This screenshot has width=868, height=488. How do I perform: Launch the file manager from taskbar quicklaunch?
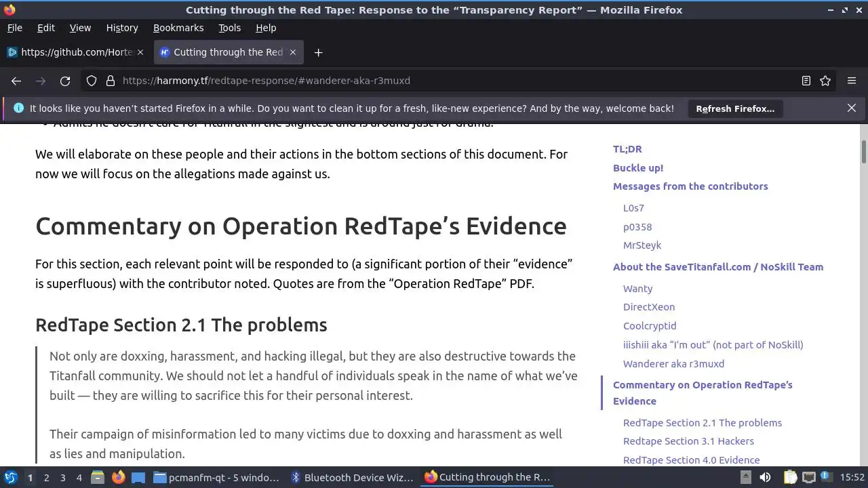[x=98, y=477]
